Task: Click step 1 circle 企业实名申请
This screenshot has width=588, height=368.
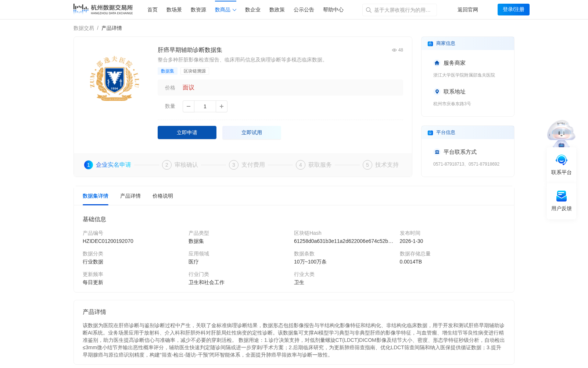Action: (x=89, y=165)
